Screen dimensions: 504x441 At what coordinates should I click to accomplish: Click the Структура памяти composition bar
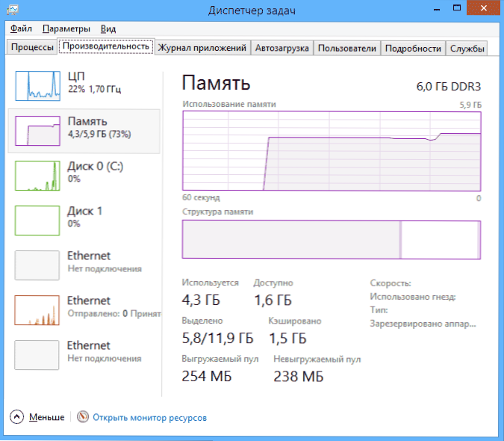pos(332,240)
